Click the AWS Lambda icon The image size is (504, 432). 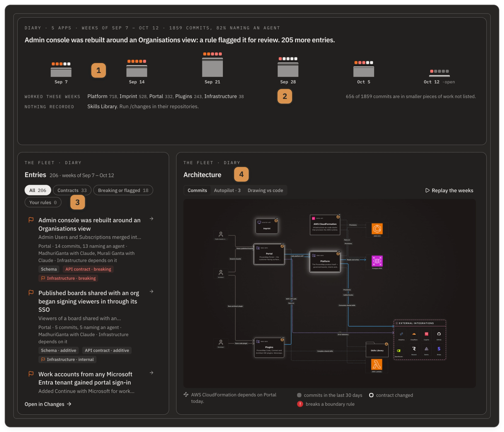tap(377, 365)
